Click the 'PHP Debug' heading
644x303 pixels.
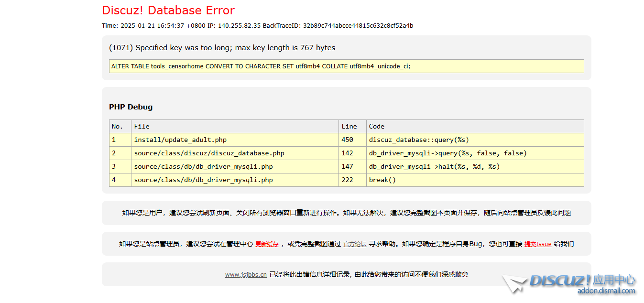pos(131,107)
